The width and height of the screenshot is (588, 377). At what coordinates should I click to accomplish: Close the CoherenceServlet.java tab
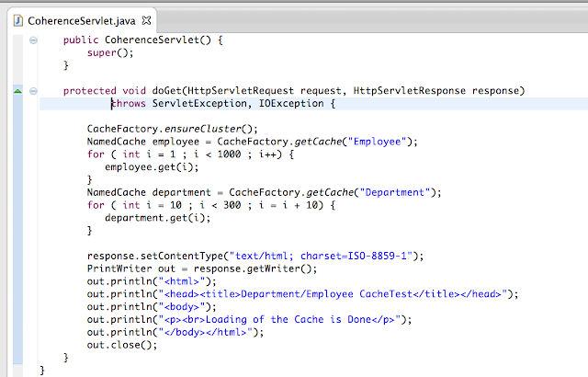pos(147,20)
